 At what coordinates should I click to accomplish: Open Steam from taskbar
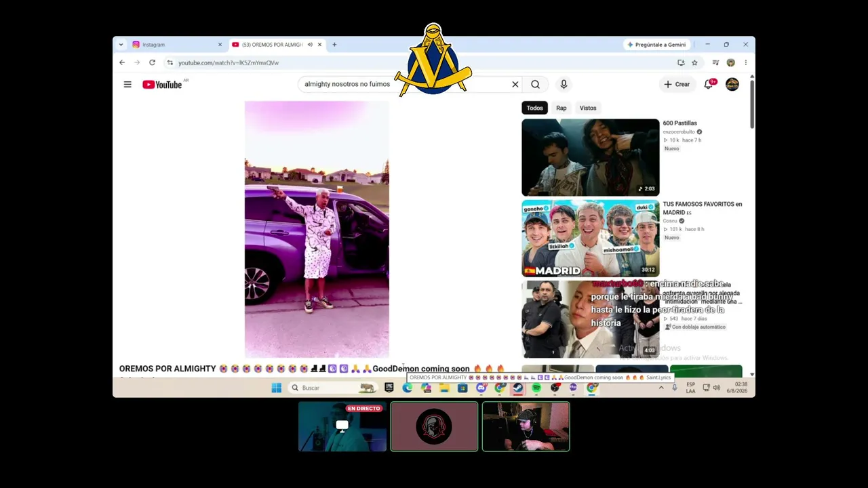[x=518, y=388]
